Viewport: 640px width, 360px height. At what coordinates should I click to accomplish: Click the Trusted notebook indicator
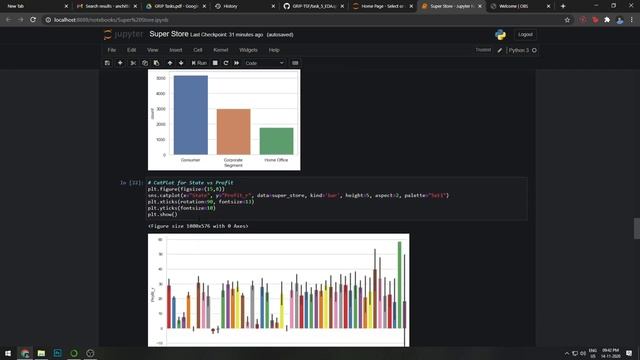point(483,50)
